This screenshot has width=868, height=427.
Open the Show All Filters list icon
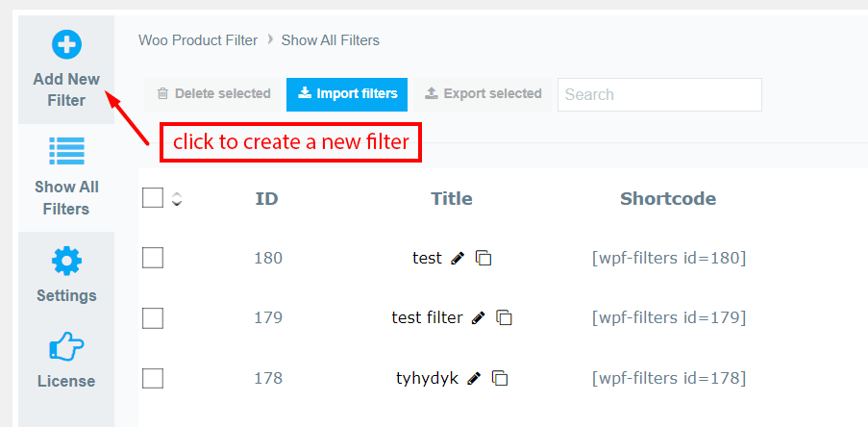pos(66,151)
